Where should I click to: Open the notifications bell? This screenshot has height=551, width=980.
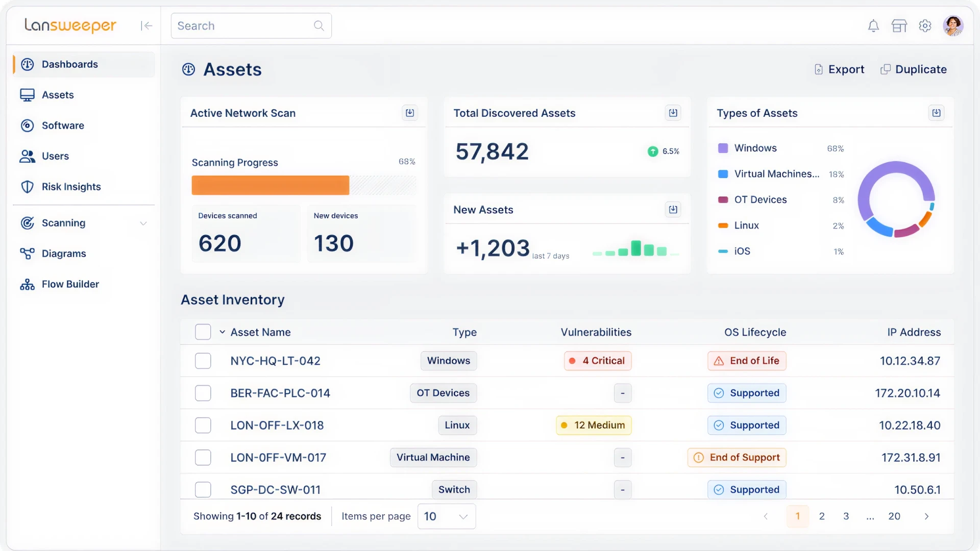pyautogui.click(x=873, y=26)
